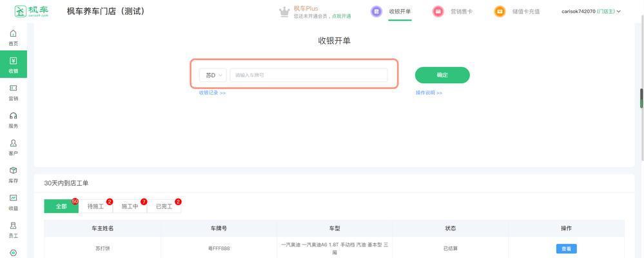Open the 首页 home icon in sidebar

13,34
